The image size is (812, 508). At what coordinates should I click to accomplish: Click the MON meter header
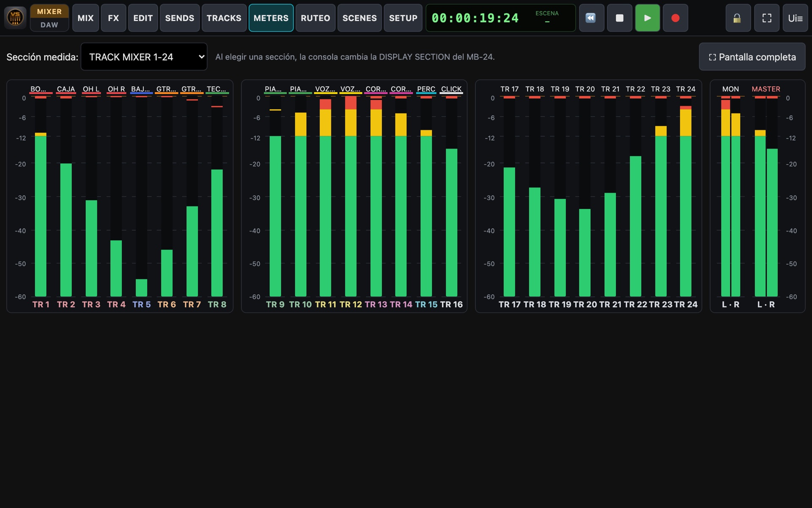click(730, 89)
